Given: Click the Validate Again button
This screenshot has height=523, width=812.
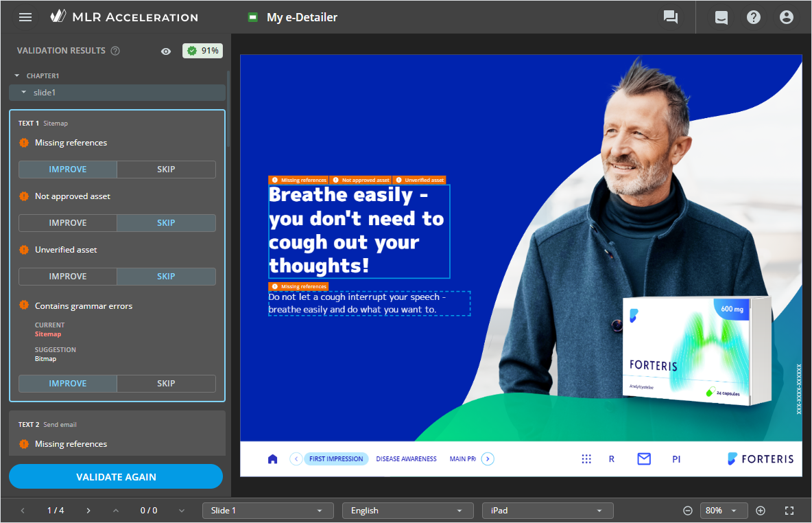Looking at the screenshot, I should pyautogui.click(x=116, y=476).
